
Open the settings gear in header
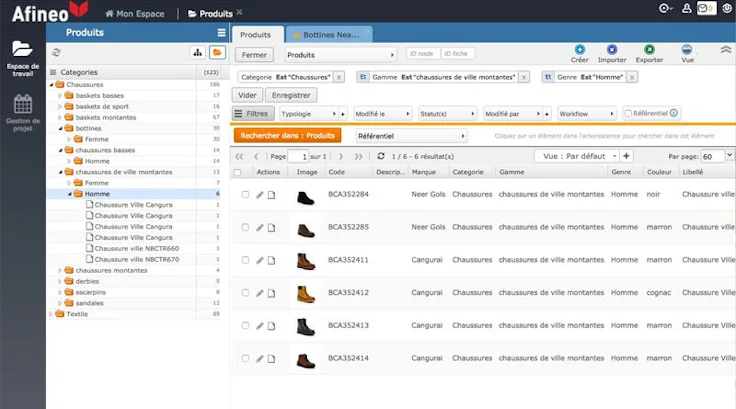[x=666, y=8]
